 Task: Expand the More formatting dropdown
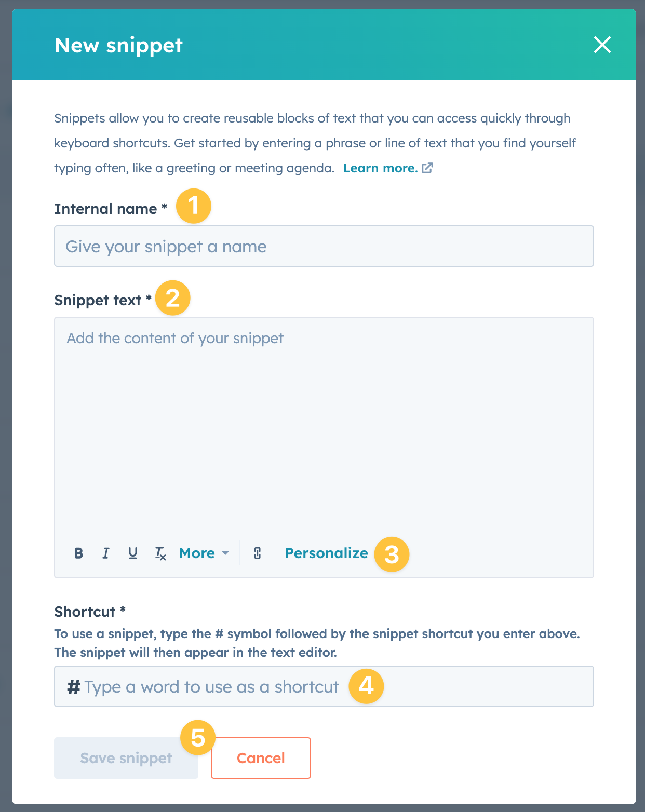pos(204,553)
